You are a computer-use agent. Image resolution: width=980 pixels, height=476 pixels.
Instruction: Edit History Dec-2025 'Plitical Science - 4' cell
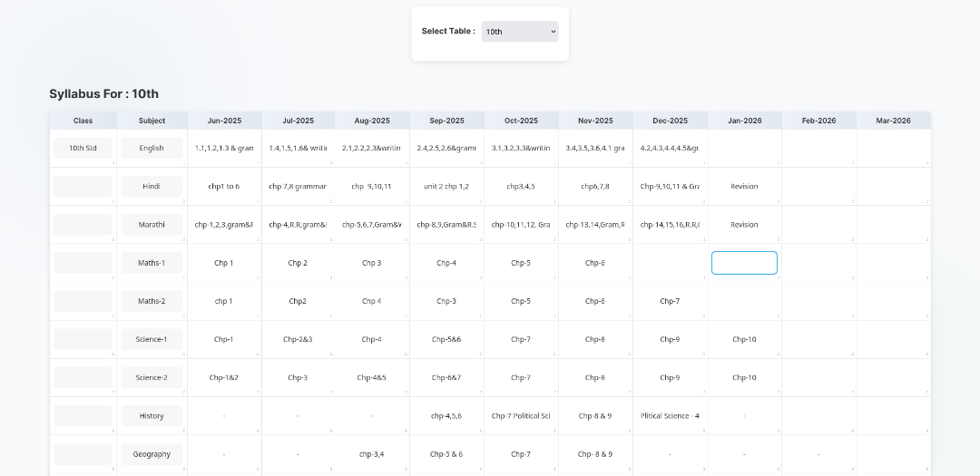[670, 416]
